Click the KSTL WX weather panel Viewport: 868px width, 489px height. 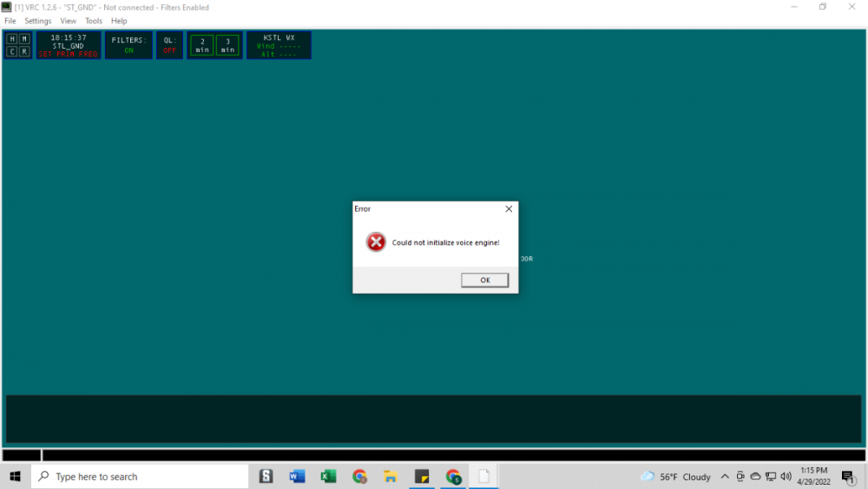tap(278, 45)
